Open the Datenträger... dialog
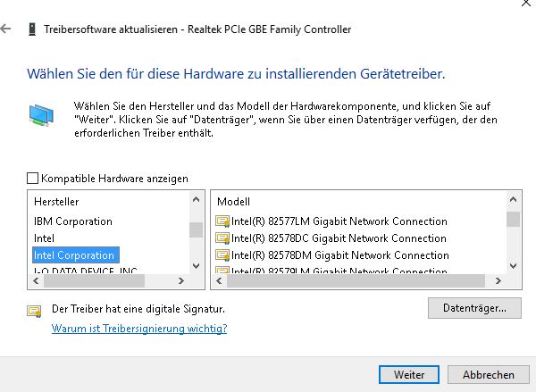 [x=474, y=308]
